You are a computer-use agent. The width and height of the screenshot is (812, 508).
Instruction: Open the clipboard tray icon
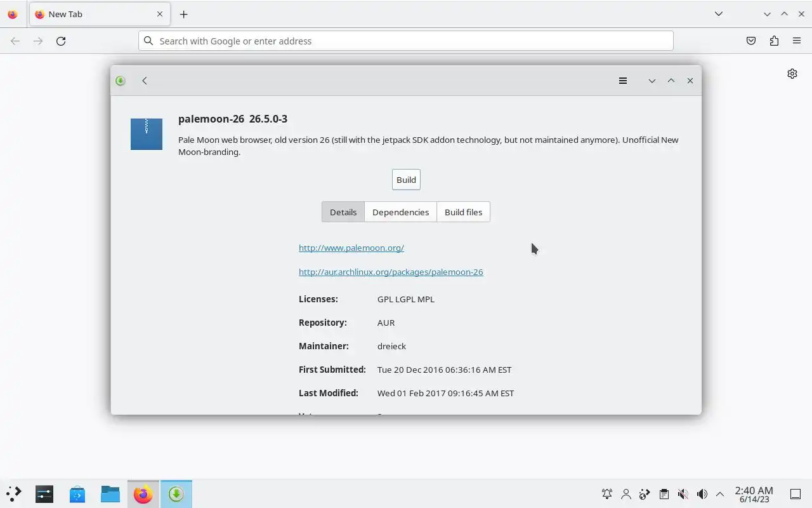coord(664,494)
